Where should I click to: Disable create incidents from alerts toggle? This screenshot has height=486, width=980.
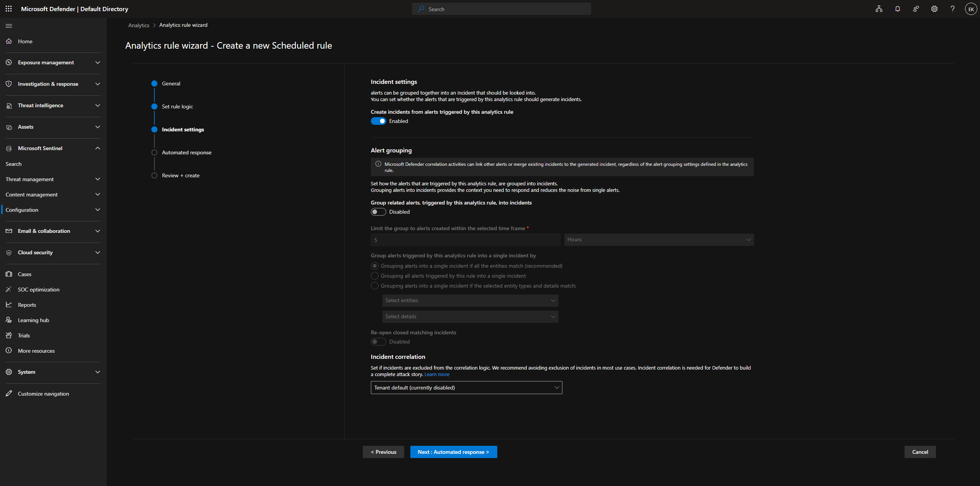(378, 121)
